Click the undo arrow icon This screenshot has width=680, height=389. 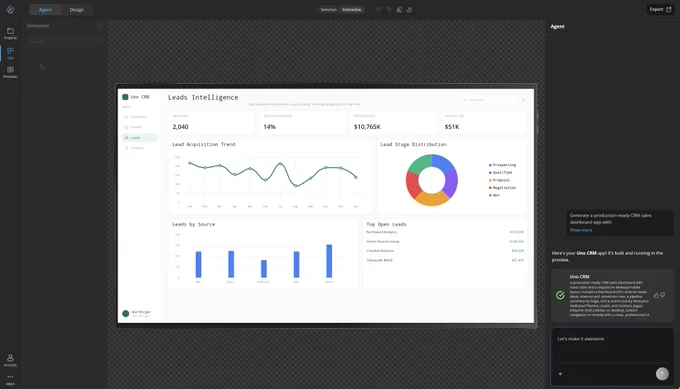click(x=379, y=10)
